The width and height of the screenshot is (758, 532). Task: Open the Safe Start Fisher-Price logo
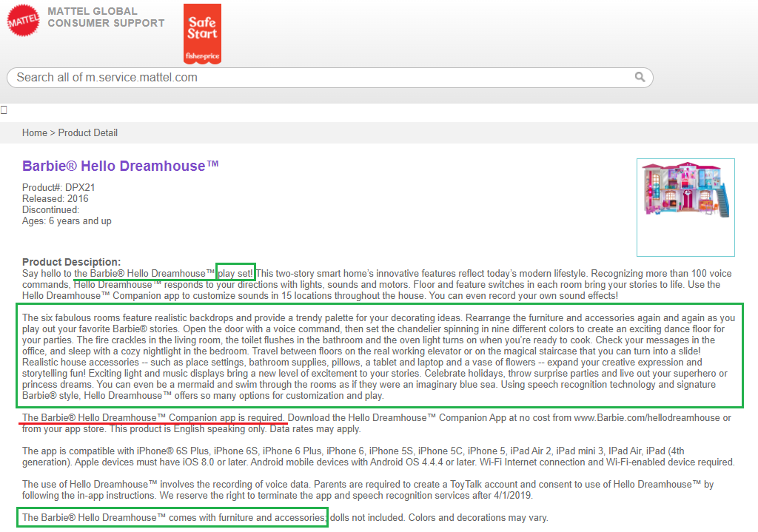(202, 34)
